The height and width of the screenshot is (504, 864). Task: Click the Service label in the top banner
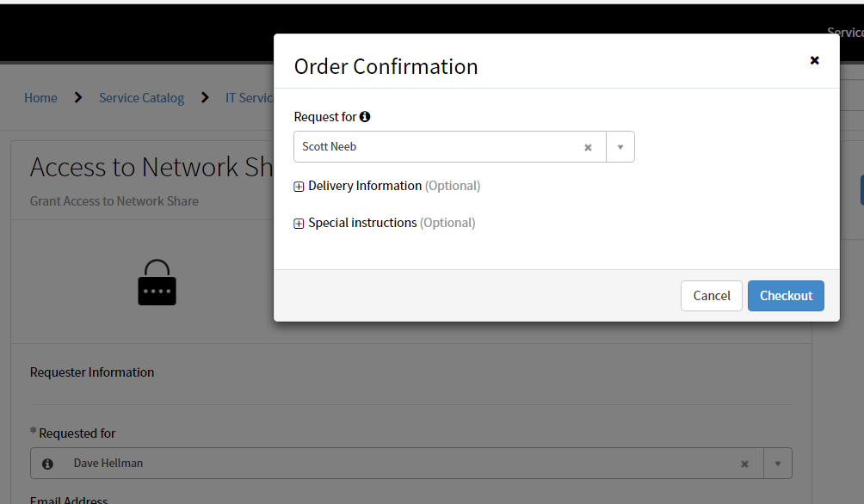coord(844,32)
